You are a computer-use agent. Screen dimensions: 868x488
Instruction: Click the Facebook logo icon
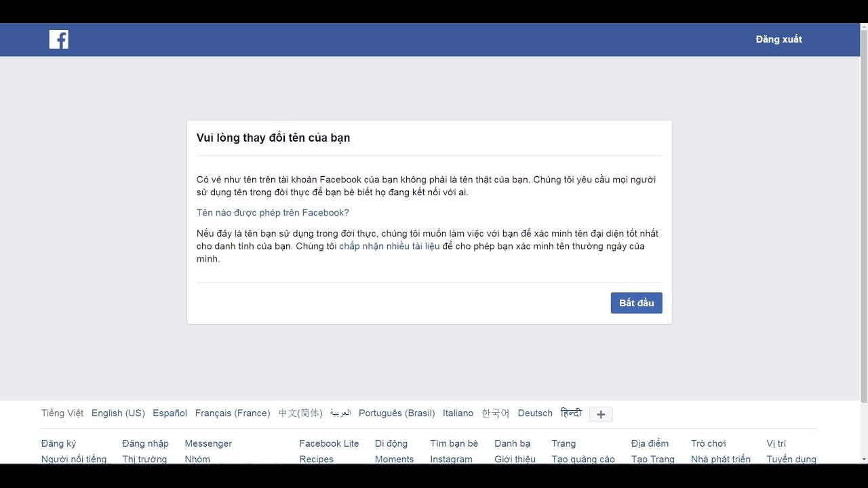point(59,39)
